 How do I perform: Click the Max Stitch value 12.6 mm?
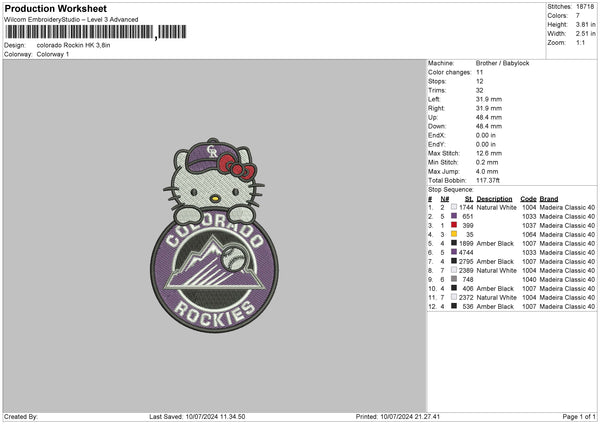click(489, 153)
